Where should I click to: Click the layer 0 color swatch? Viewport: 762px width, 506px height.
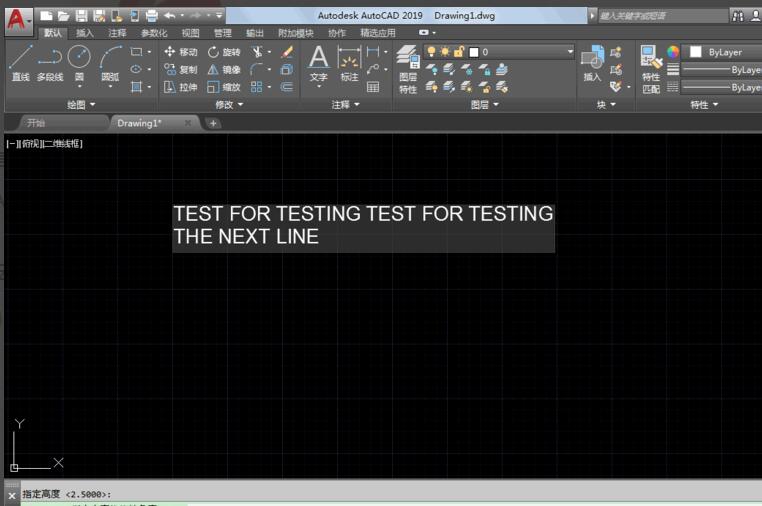(x=474, y=52)
